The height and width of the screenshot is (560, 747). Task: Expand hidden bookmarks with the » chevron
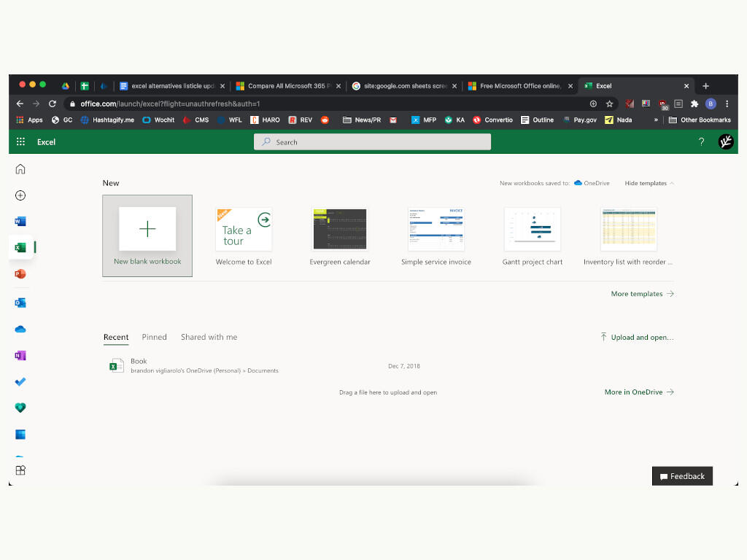pyautogui.click(x=656, y=120)
